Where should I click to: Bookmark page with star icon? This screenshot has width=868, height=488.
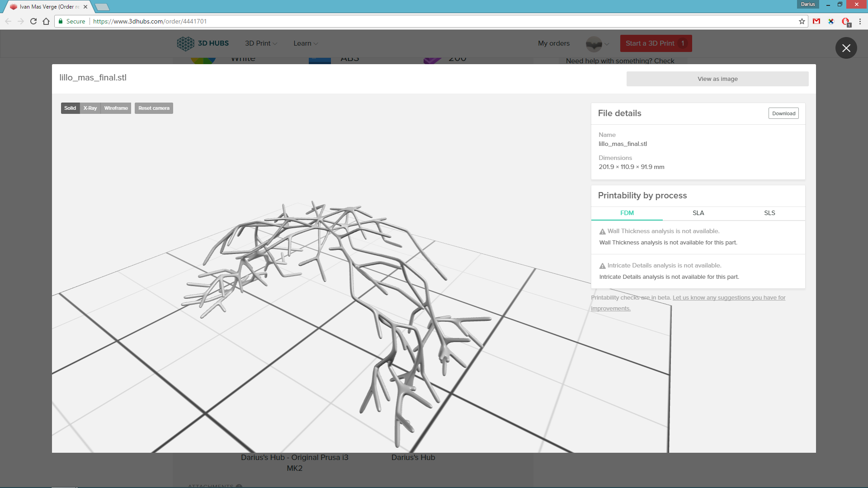tap(802, 21)
